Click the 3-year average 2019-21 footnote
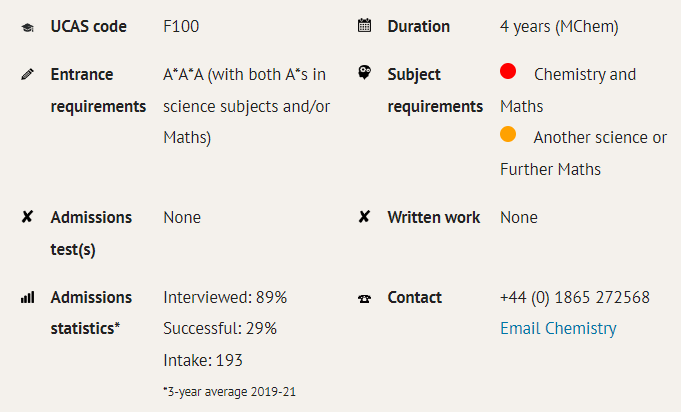 pyautogui.click(x=229, y=392)
